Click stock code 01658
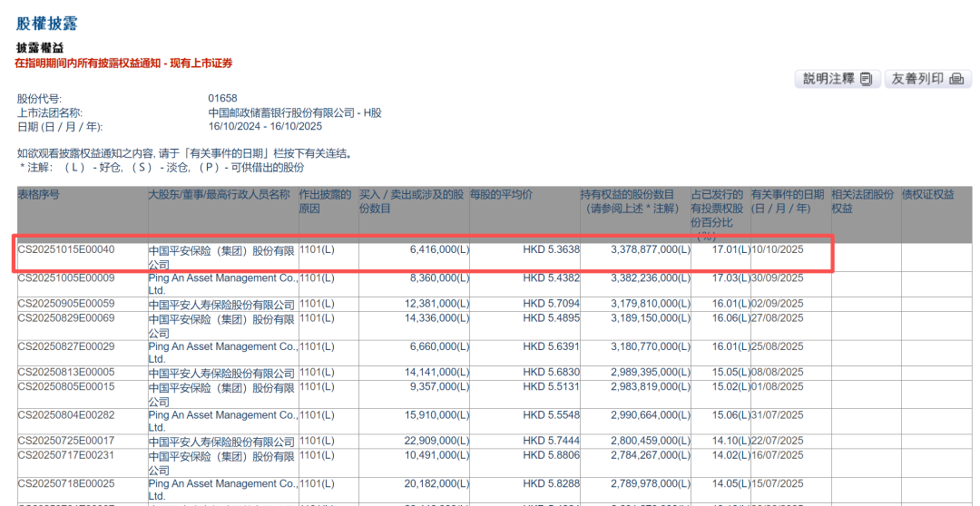Screen dimensions: 980x506 coord(223,99)
